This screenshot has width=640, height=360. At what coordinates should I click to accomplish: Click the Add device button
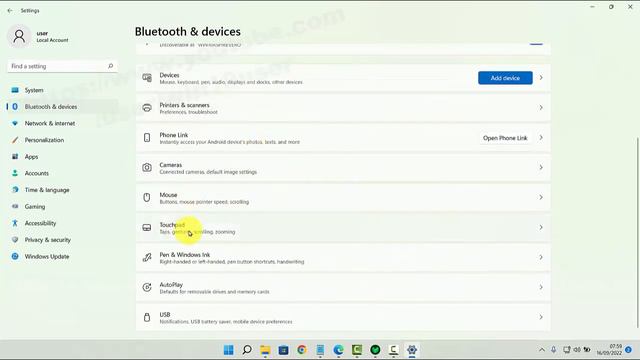(x=505, y=78)
